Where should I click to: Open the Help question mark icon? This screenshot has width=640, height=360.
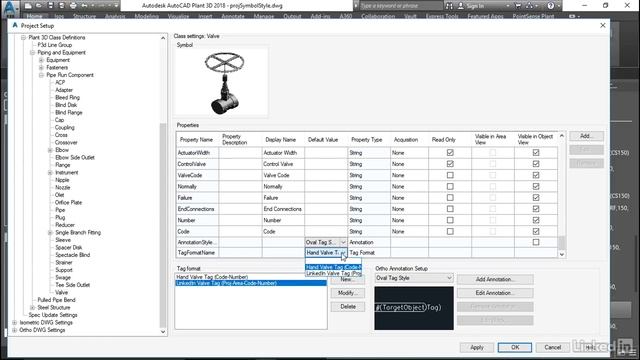click(551, 6)
